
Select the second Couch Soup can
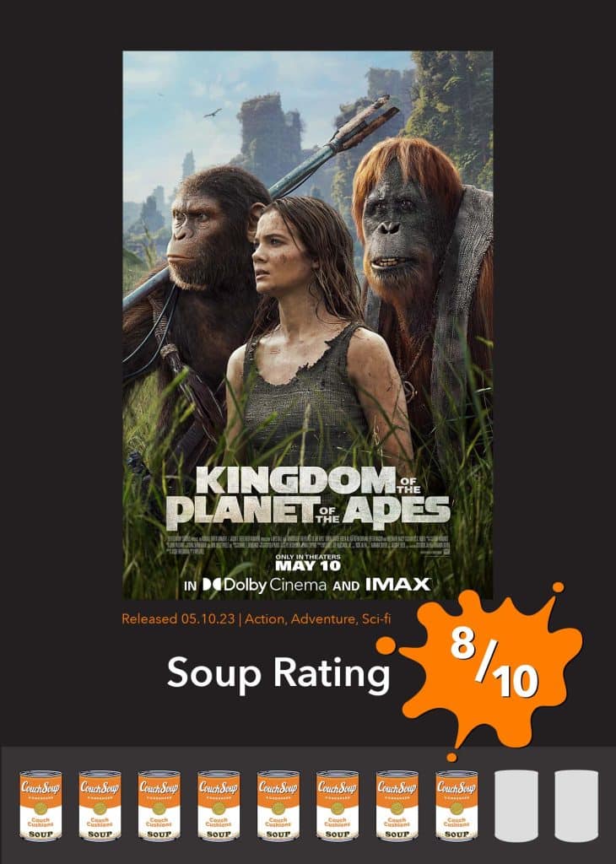[100, 805]
